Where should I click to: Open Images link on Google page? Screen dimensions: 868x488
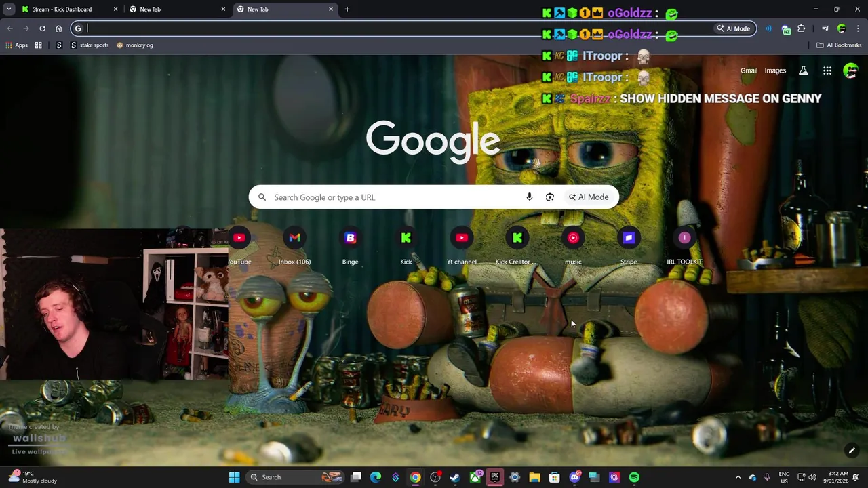click(775, 70)
